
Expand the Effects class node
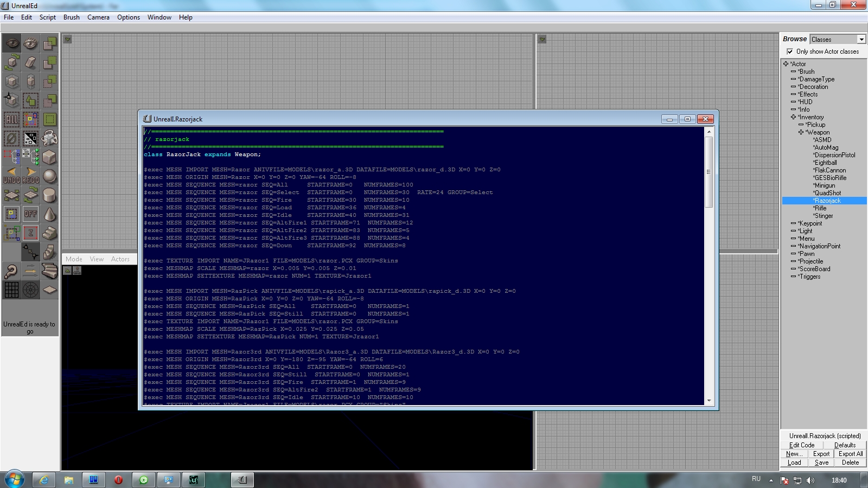(793, 94)
